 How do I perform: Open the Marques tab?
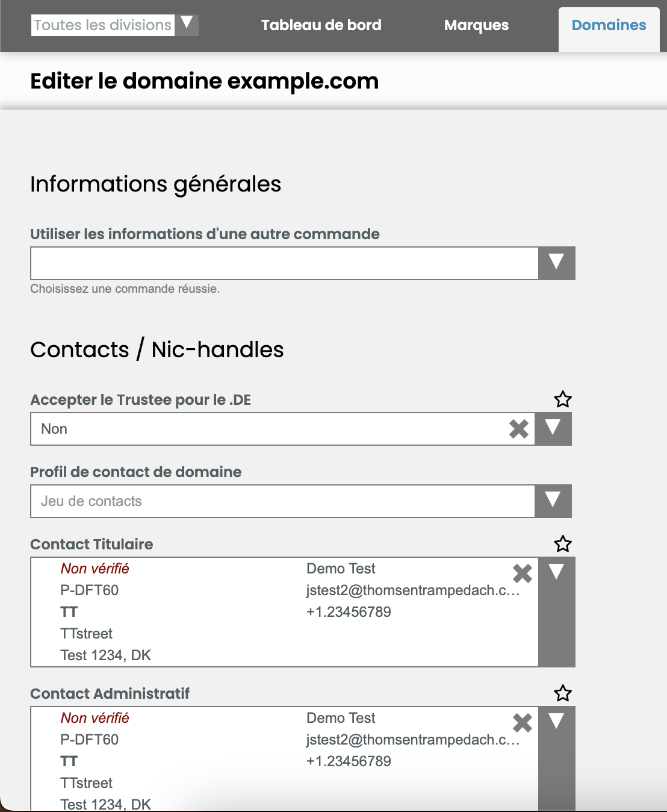[x=476, y=25]
